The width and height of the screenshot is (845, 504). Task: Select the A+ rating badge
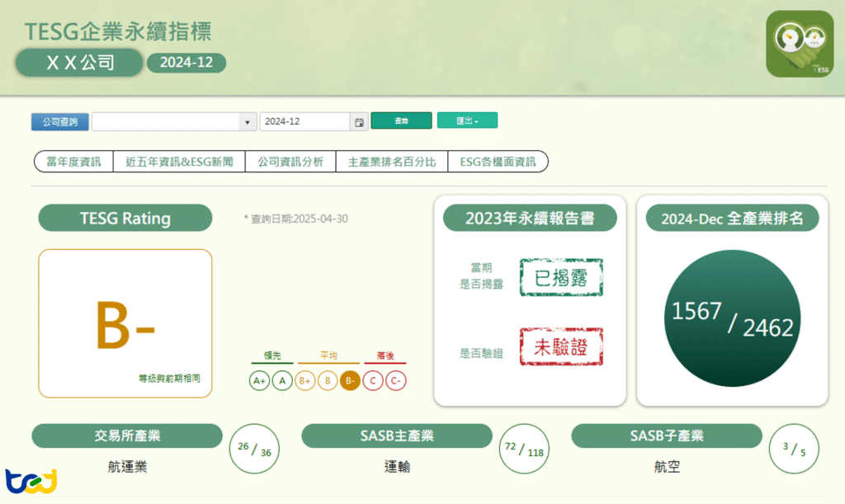point(259,381)
